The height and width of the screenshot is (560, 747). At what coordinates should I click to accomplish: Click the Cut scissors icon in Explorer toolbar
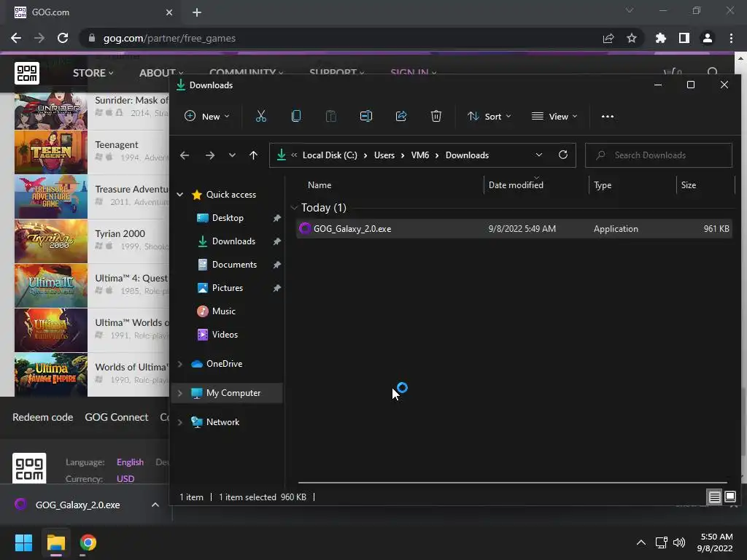click(260, 116)
